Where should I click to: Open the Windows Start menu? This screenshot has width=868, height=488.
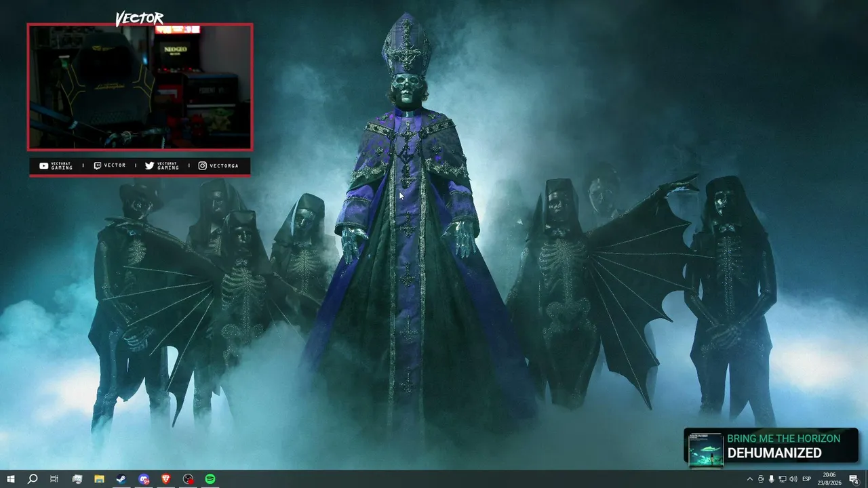click(11, 479)
